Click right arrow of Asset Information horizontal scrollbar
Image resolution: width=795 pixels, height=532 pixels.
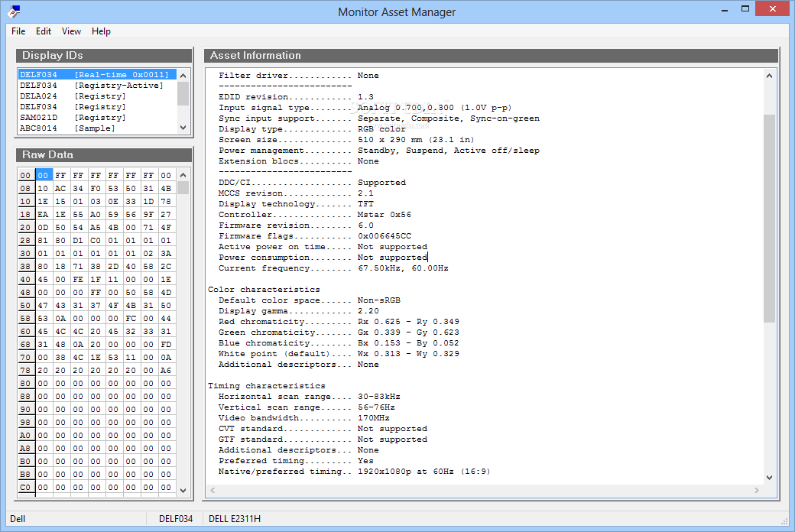click(757, 490)
